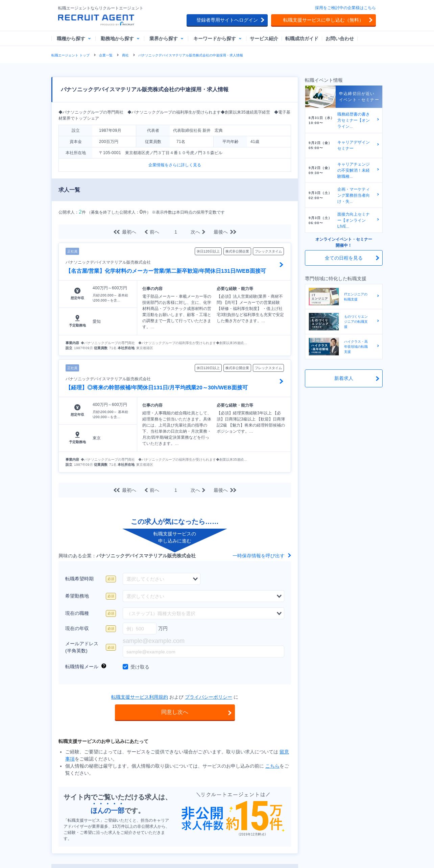Screen dimensions: 434x868
Task: Click the arrow beside 面接力向上セミナー event
Action: 378,219
